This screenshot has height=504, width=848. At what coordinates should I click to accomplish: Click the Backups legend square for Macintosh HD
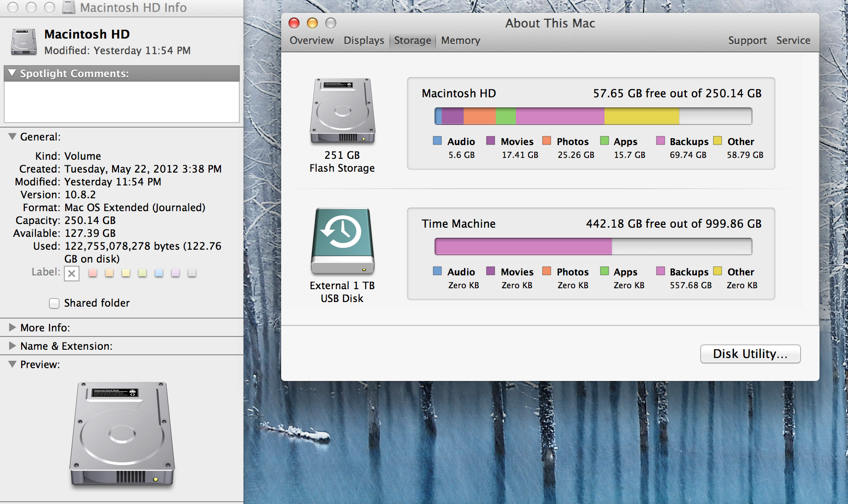661,141
